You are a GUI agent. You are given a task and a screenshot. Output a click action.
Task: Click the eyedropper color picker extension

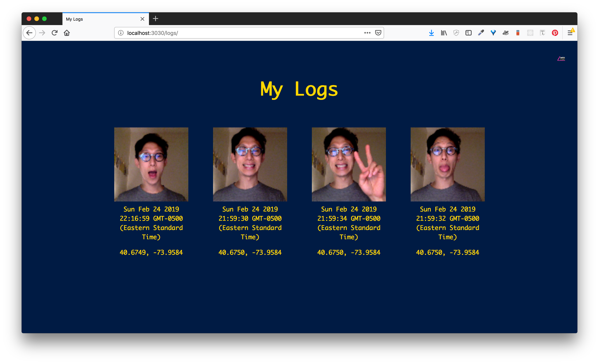(x=481, y=33)
